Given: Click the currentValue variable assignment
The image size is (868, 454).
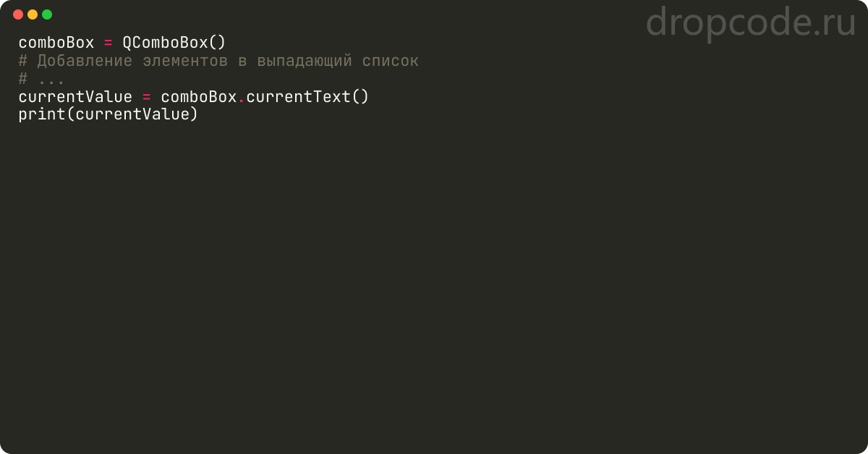Looking at the screenshot, I should (75, 97).
